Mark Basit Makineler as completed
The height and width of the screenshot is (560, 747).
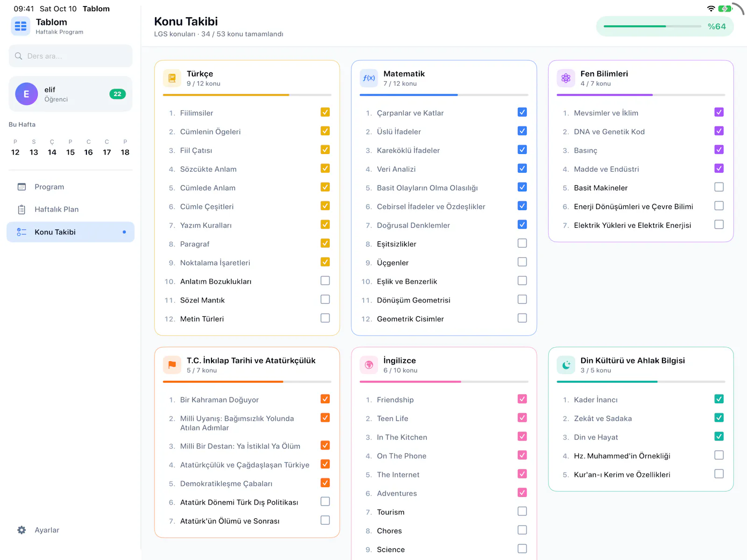coord(719,187)
